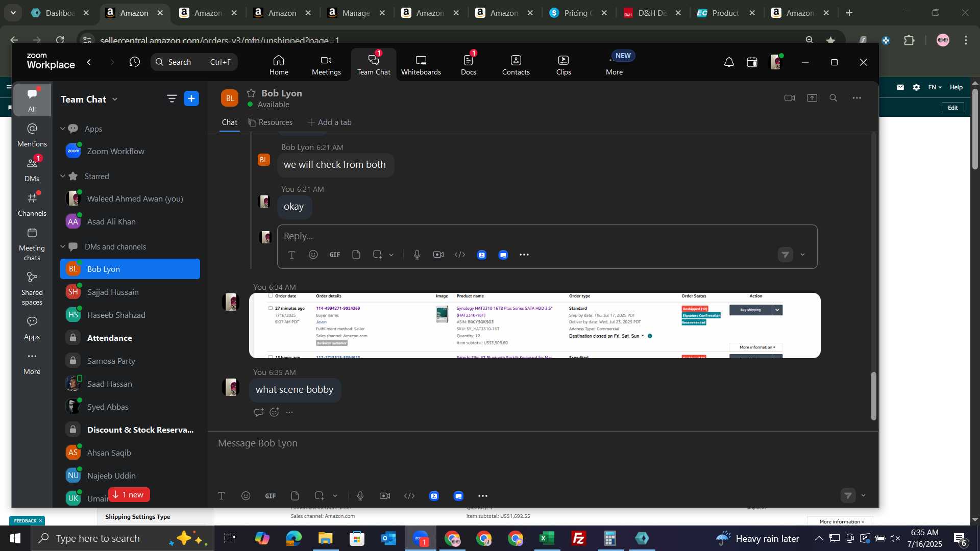Open the Meetings tab in Zoom

pyautogui.click(x=326, y=65)
